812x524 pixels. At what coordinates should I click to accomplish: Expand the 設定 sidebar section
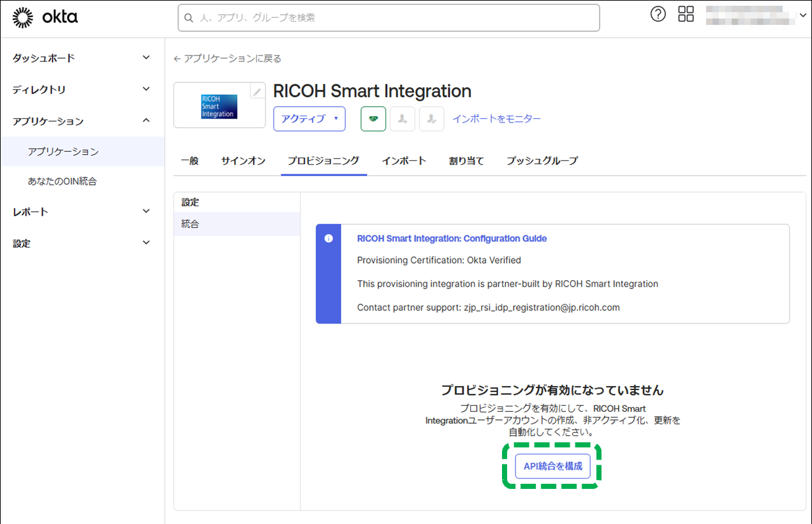click(x=82, y=243)
